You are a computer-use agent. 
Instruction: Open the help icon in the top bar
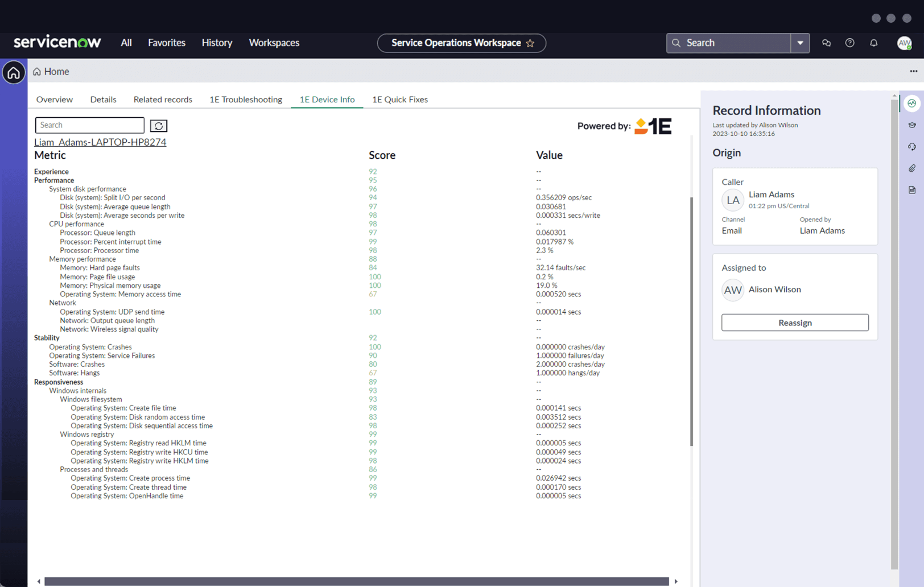849,43
